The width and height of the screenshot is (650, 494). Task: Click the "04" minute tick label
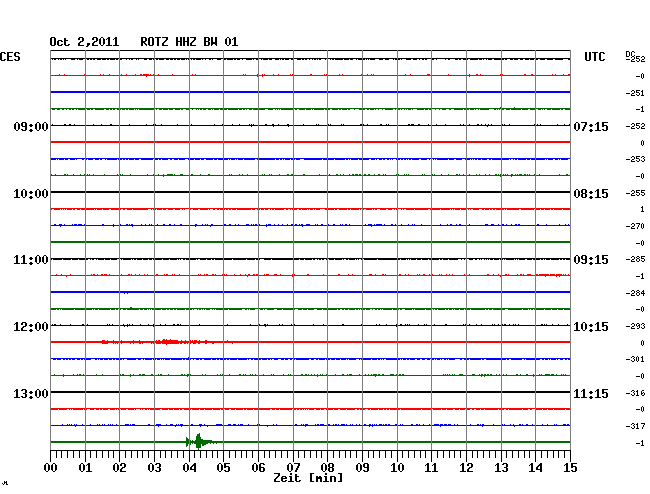(189, 468)
